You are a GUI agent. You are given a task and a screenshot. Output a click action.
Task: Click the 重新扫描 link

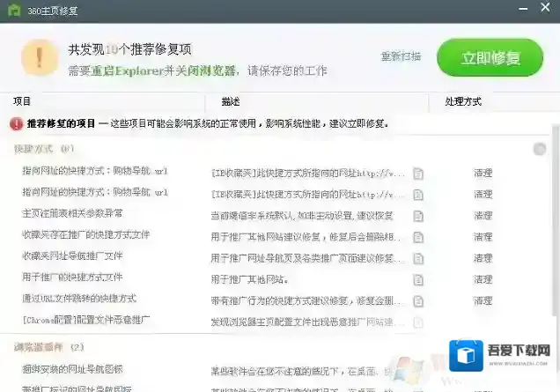coord(401,56)
